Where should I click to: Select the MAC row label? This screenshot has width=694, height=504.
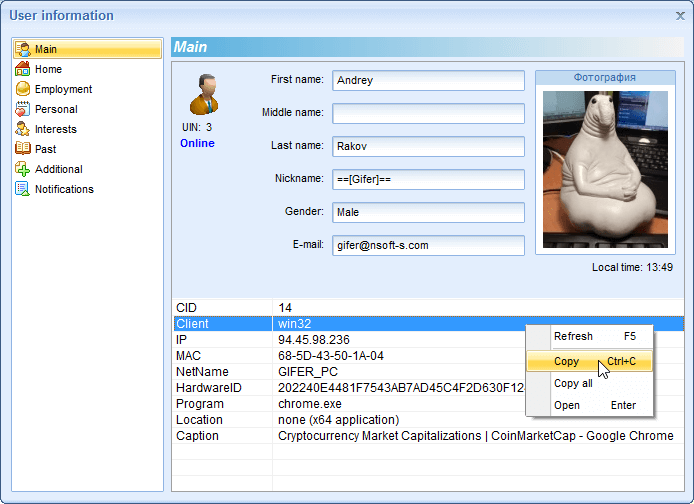point(189,356)
